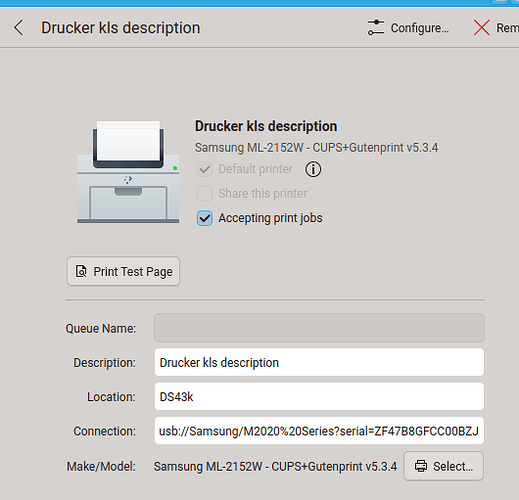Uncheck Accepting print jobs

pyautogui.click(x=205, y=218)
